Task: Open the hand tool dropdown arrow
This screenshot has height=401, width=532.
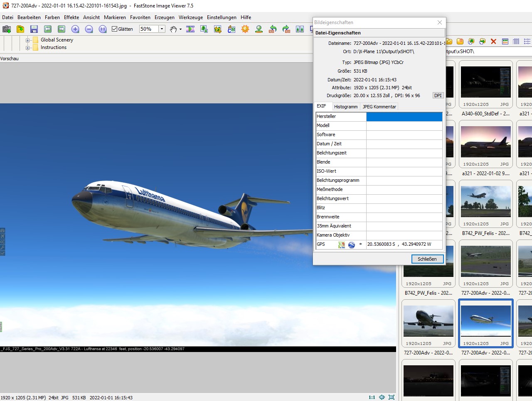Action: coord(180,29)
